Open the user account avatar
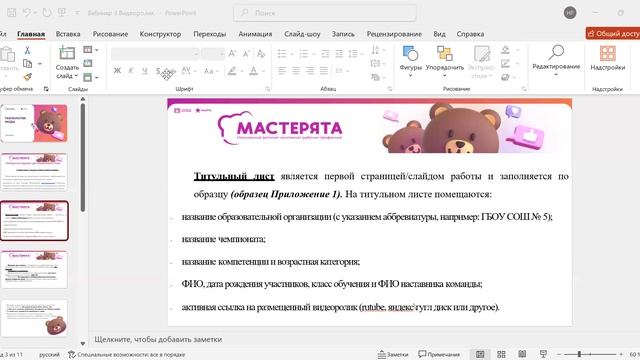640x360 pixels. 570,13
